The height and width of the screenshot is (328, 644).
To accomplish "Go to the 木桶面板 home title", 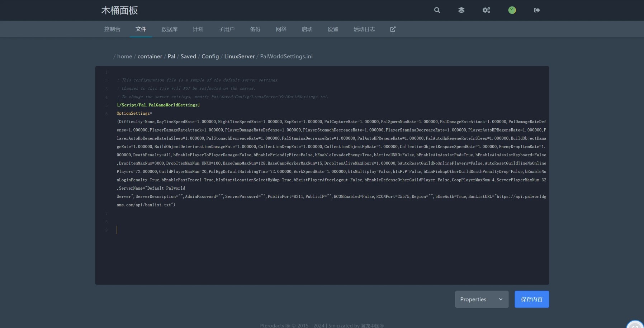I will [x=119, y=10].
